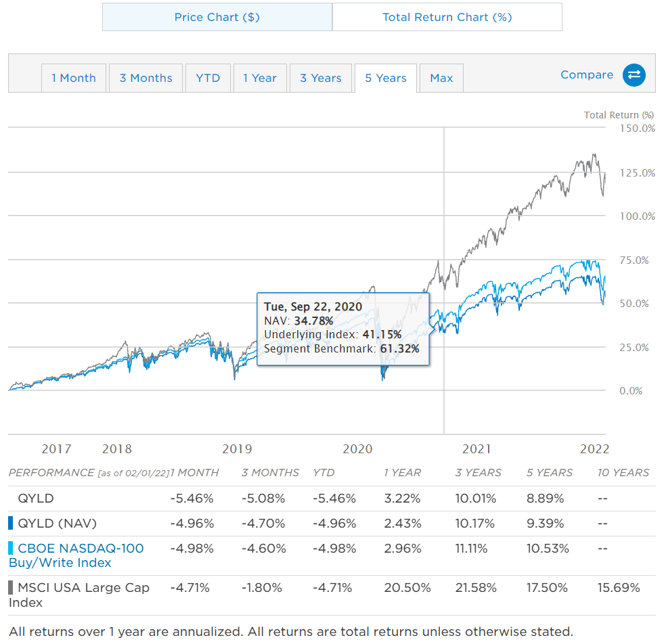This screenshot has height=644, width=666.
Task: Select the 5 Years range tab
Action: point(386,78)
